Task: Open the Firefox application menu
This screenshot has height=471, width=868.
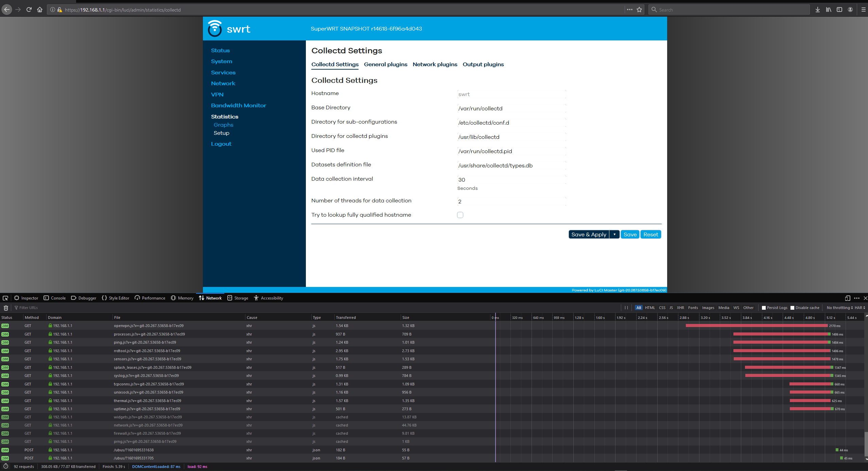Action: coord(864,10)
